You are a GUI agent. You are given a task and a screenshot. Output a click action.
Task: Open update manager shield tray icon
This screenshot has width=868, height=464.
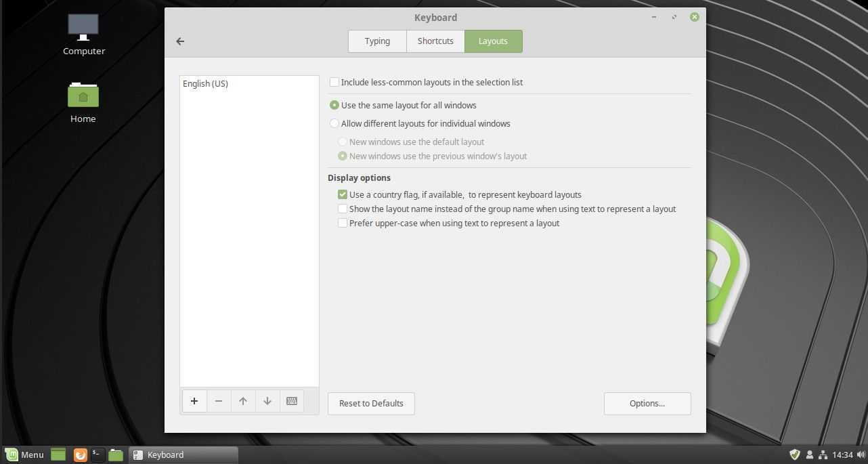point(795,455)
